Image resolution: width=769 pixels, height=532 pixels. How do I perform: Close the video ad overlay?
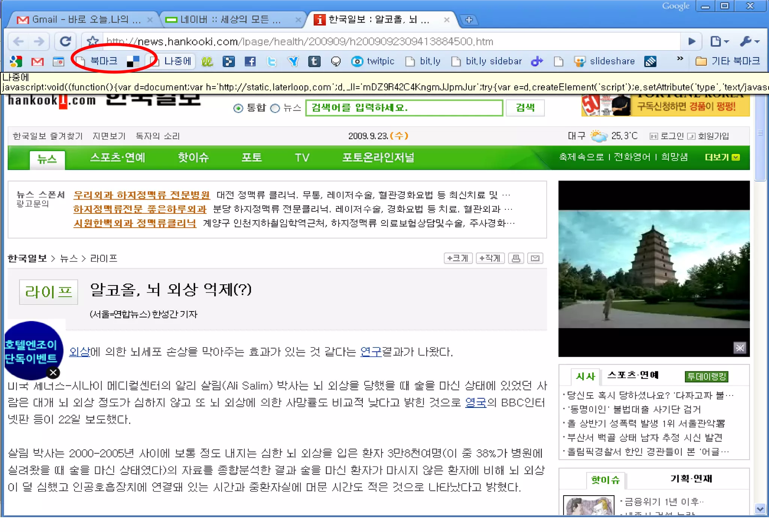click(739, 348)
